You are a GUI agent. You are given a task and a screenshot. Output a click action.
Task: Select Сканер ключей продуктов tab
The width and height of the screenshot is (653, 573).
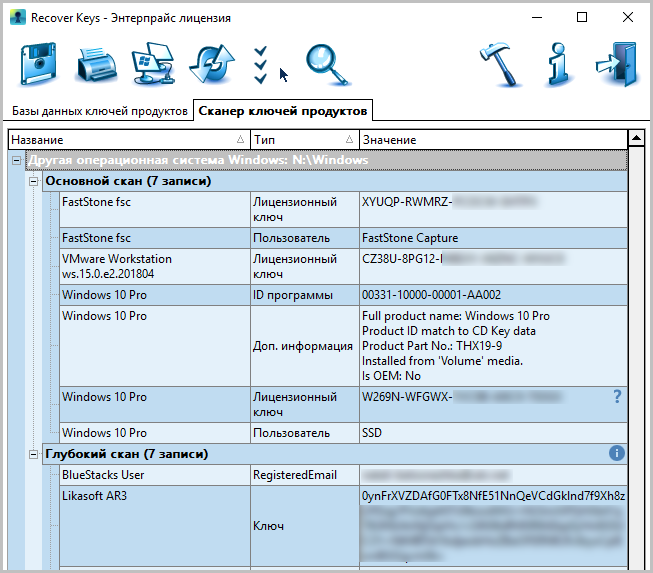[283, 111]
